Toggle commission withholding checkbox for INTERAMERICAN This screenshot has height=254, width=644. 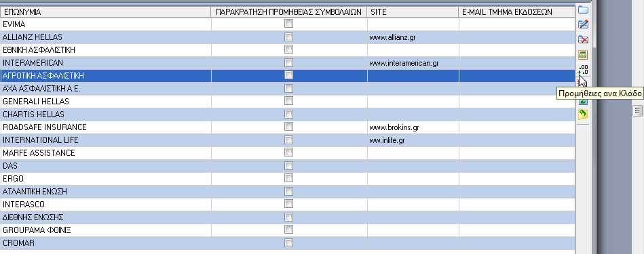pyautogui.click(x=288, y=63)
